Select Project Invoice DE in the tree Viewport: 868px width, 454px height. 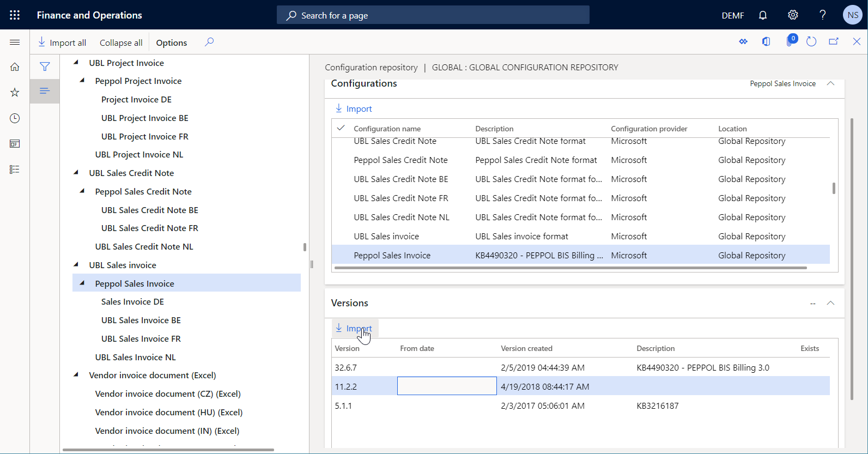point(136,99)
